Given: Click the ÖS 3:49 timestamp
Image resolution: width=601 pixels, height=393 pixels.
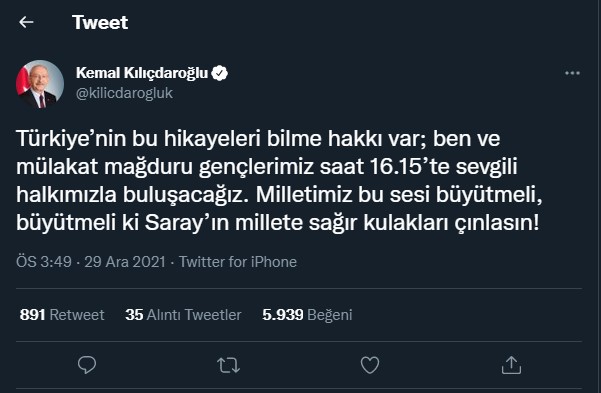Looking at the screenshot, I should [x=44, y=262].
